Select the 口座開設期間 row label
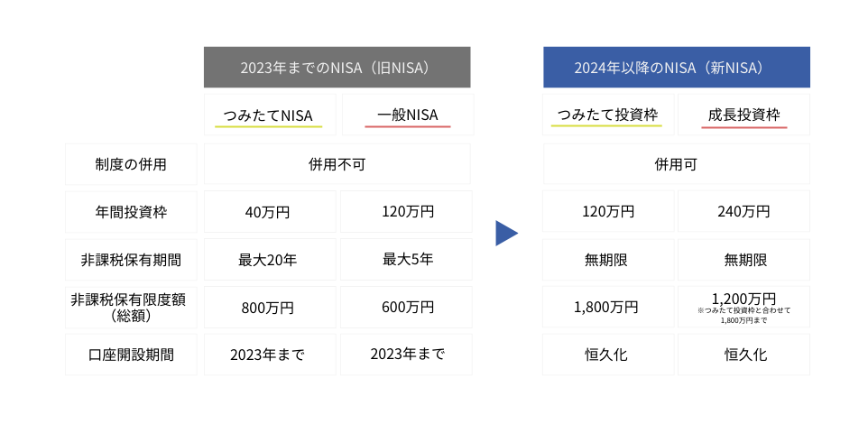Screen dimensions: 868x424 pyautogui.click(x=131, y=355)
